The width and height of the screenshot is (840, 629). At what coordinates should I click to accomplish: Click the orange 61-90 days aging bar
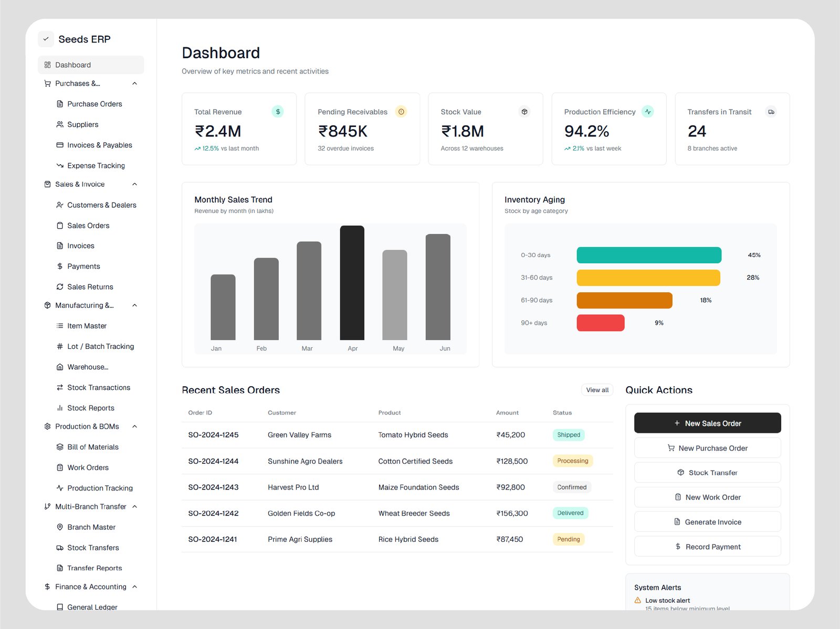click(x=625, y=300)
